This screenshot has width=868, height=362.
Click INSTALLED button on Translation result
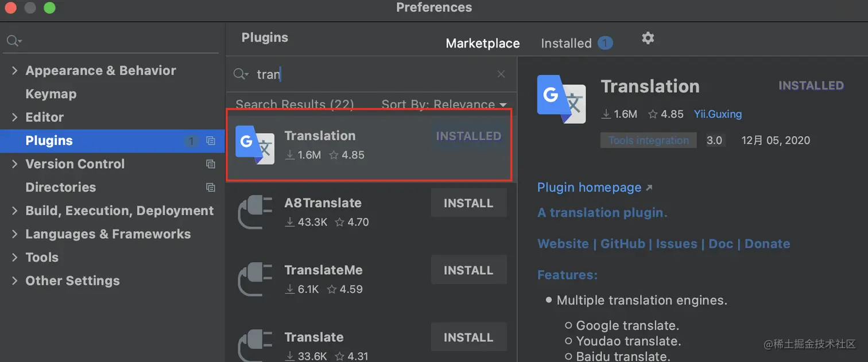point(468,136)
